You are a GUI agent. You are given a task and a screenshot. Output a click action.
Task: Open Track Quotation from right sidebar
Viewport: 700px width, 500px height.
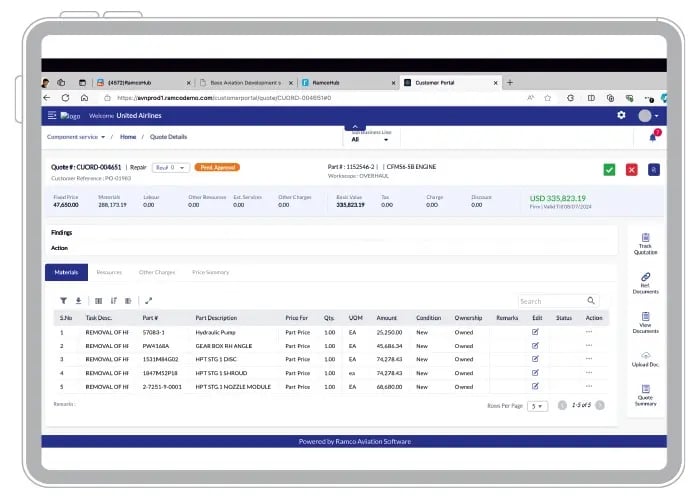(x=645, y=244)
